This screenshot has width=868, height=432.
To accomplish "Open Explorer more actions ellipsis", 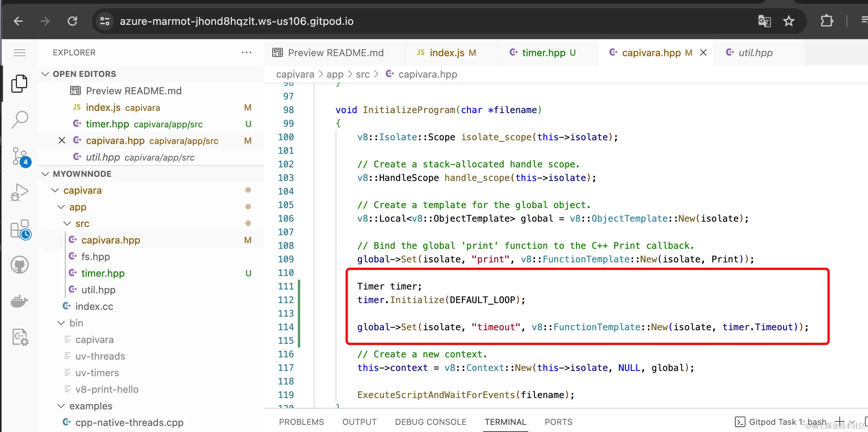I will click(x=247, y=53).
